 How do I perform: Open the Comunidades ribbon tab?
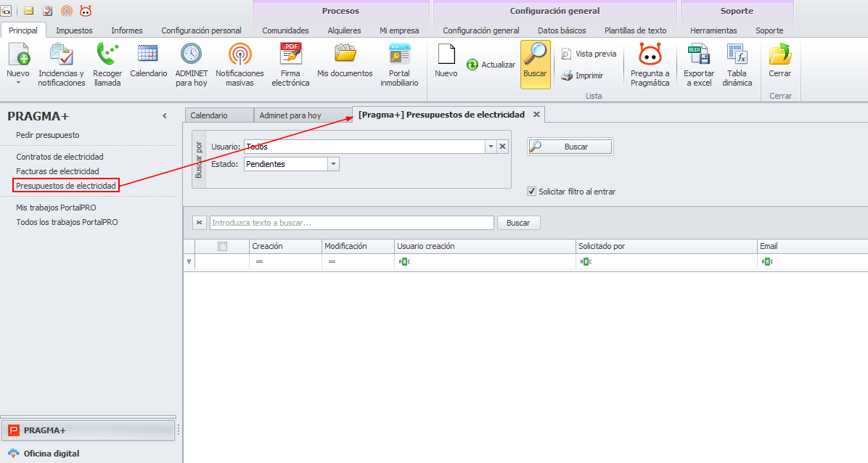(x=286, y=30)
